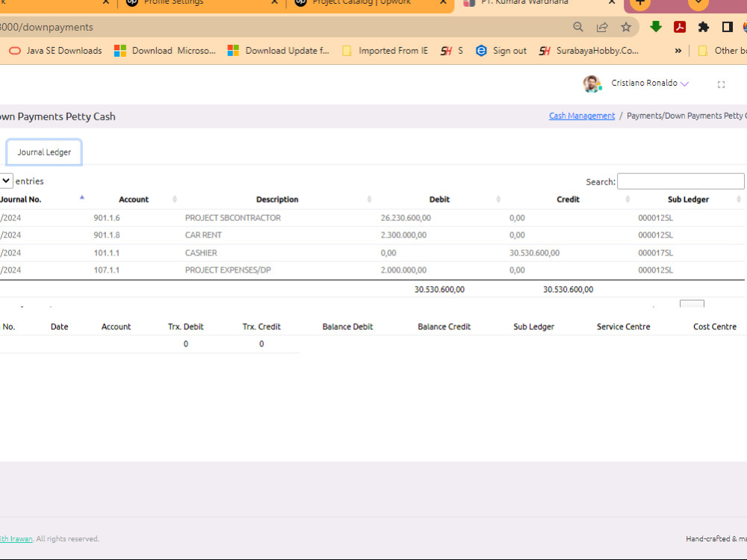The width and height of the screenshot is (747, 560).
Task: Click the PROJECT SBCONTRACTOR description cell
Action: tap(233, 217)
